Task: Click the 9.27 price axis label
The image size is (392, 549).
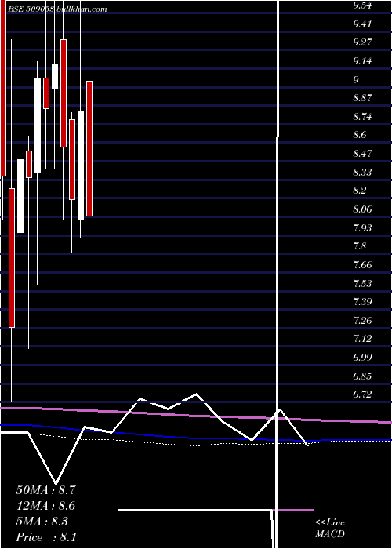Action: coord(362,42)
